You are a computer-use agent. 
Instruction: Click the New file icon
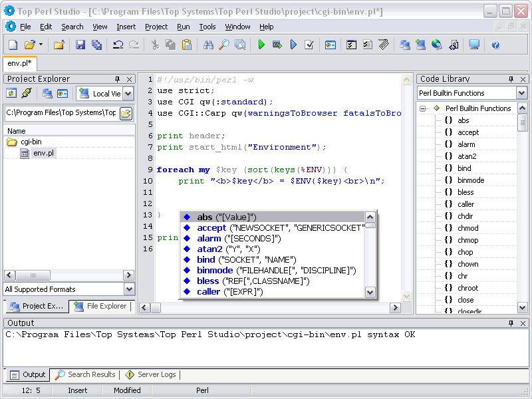pos(13,45)
